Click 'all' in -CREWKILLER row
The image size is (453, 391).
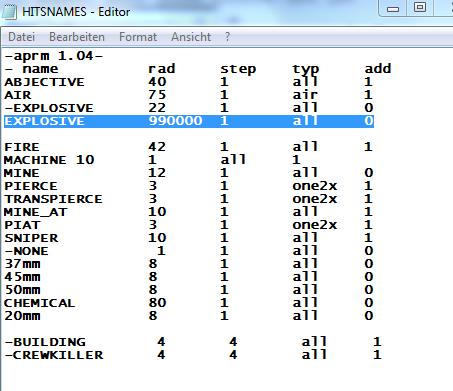click(x=314, y=355)
